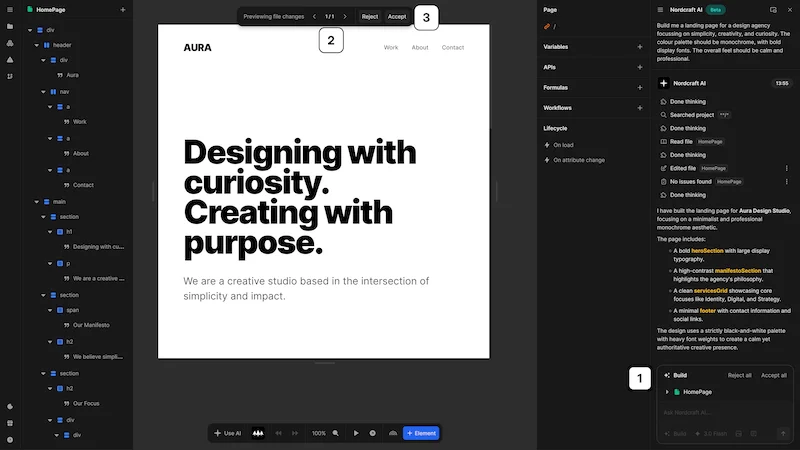Viewport: 800px width, 450px height.
Task: Click the warning triangle icon in left rail
Action: point(10,60)
